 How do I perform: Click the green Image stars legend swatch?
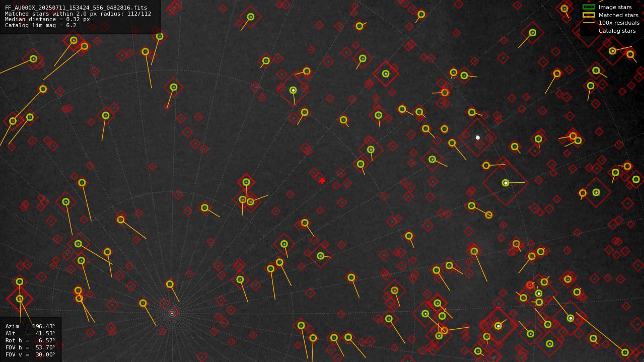click(589, 7)
